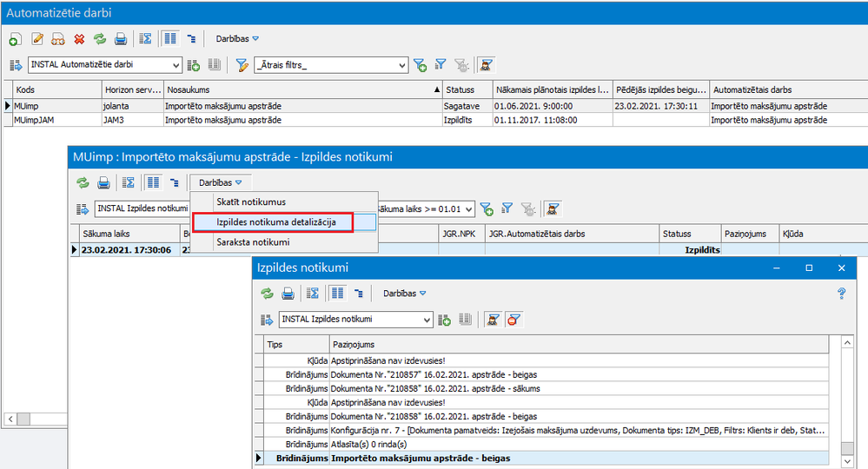Toggle the column view button in Automatizētie darbi toolbar
This screenshot has width=868, height=469.
coord(170,39)
